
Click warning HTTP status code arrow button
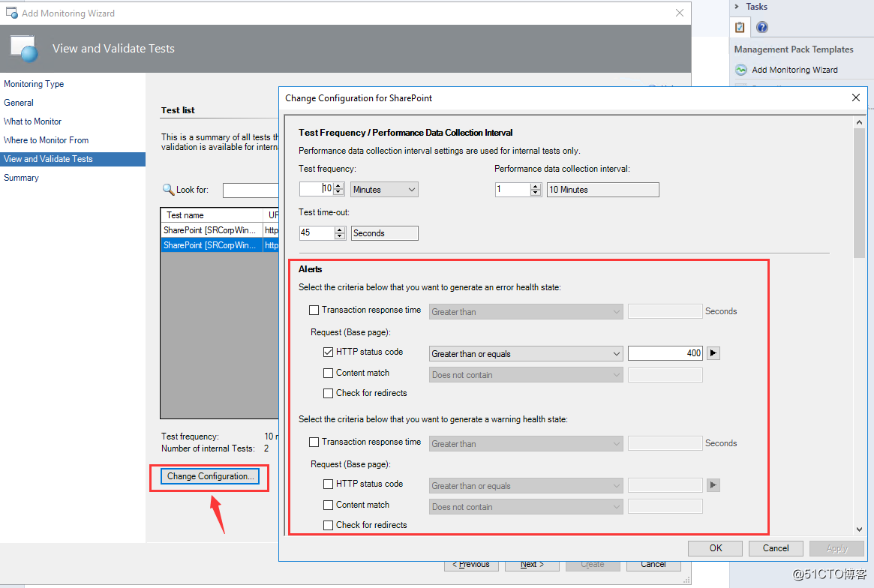point(713,485)
